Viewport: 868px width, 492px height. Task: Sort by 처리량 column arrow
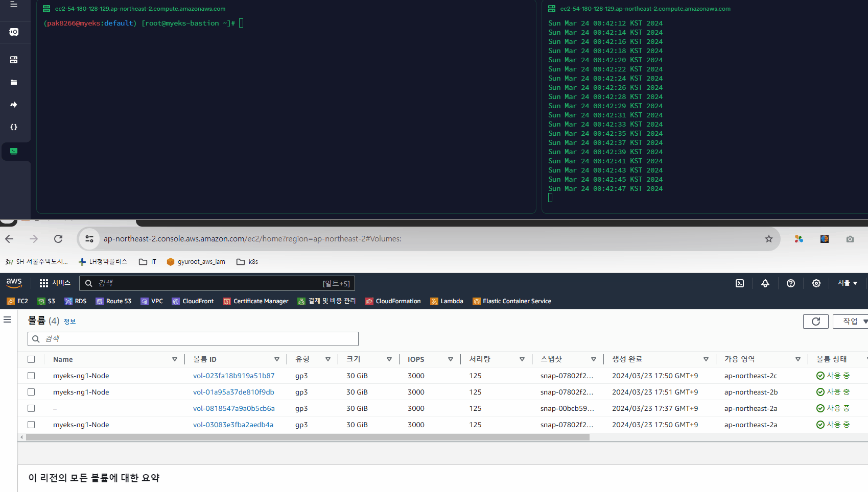[x=522, y=359]
